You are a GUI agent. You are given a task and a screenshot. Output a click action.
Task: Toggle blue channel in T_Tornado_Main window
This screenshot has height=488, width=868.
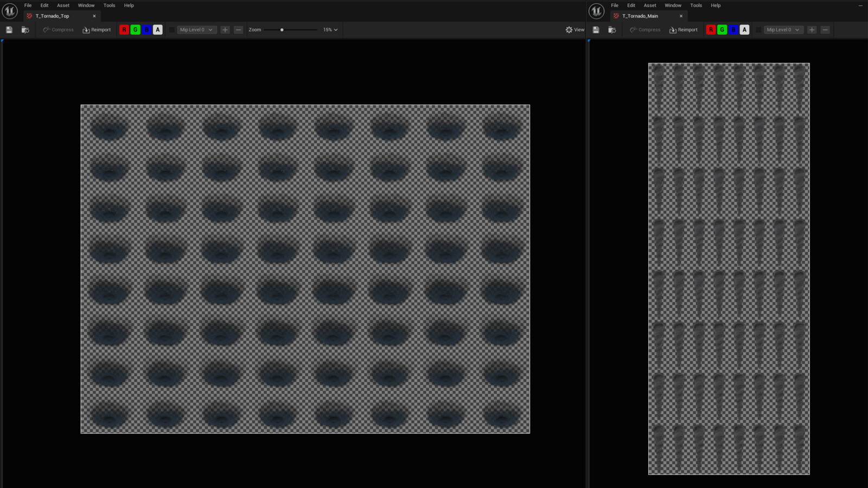coord(733,30)
